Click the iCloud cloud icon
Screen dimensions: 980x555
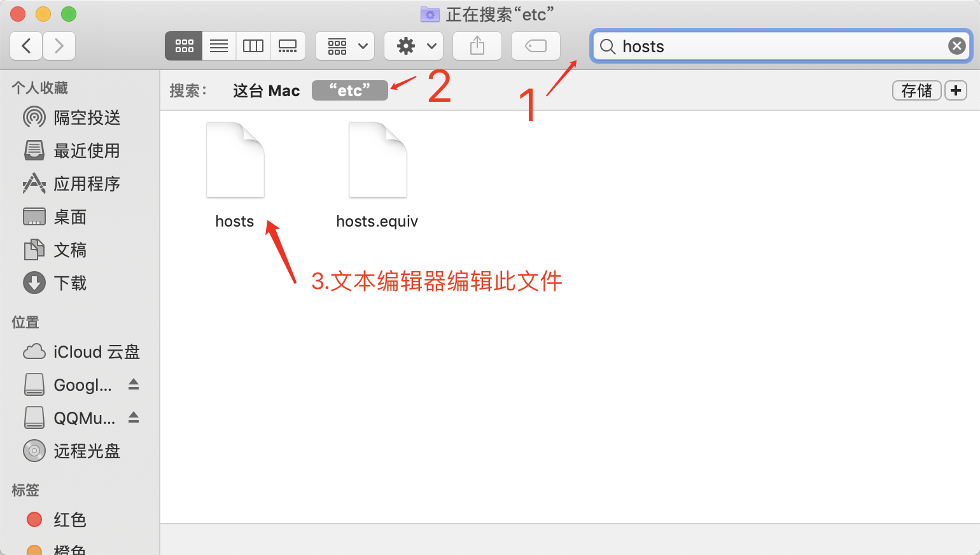[x=34, y=351]
